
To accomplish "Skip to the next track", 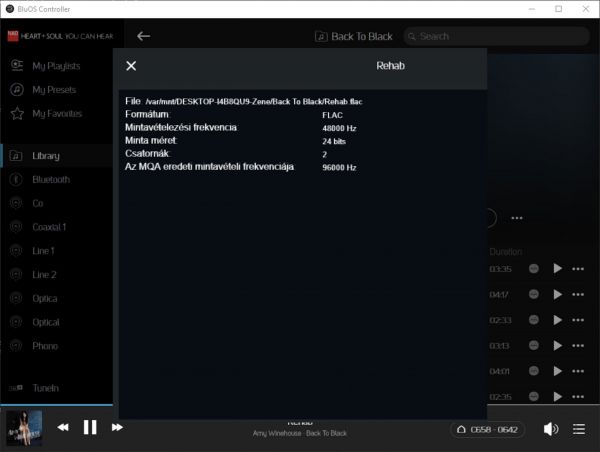I will [x=117, y=428].
